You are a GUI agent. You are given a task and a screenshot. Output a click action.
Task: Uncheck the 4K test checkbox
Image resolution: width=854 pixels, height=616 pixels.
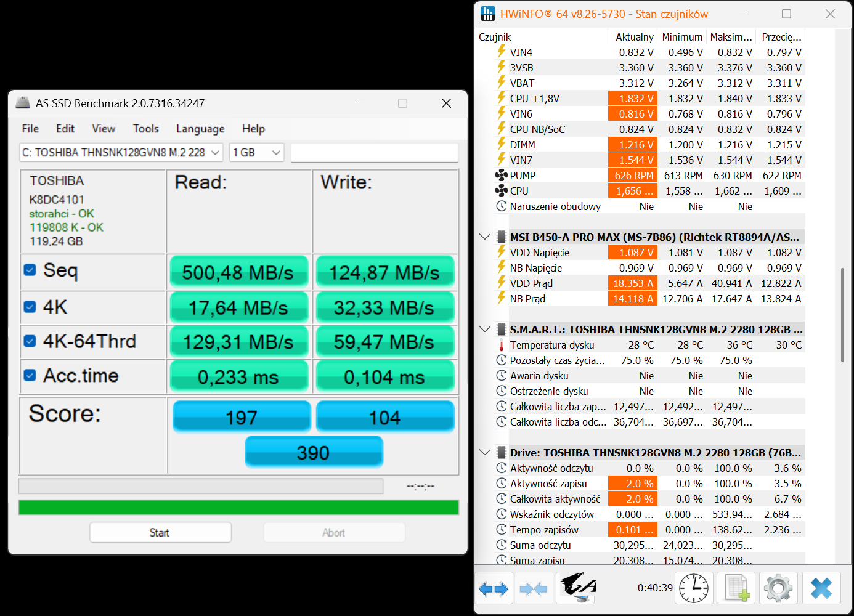click(30, 307)
